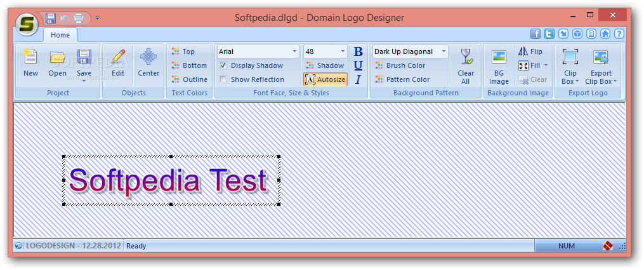Minimize the Domain Logo Designer window
This screenshot has width=644, height=270.
pos(572,16)
